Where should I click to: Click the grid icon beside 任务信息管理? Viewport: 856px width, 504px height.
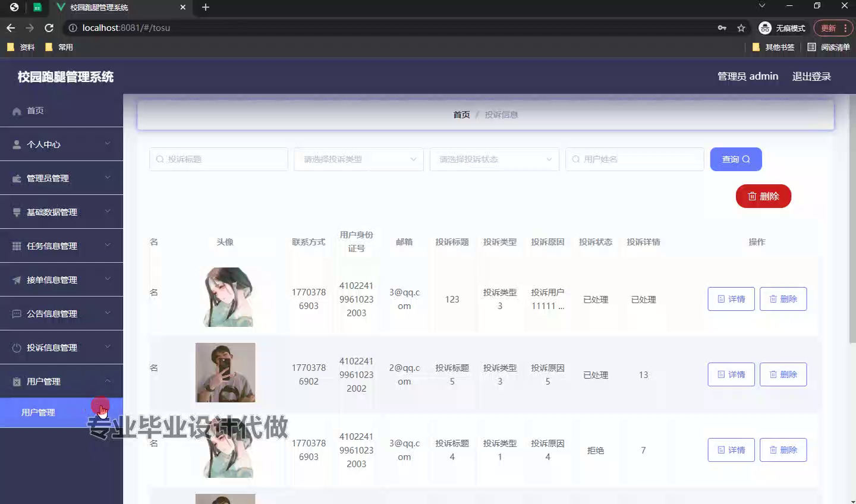point(17,246)
